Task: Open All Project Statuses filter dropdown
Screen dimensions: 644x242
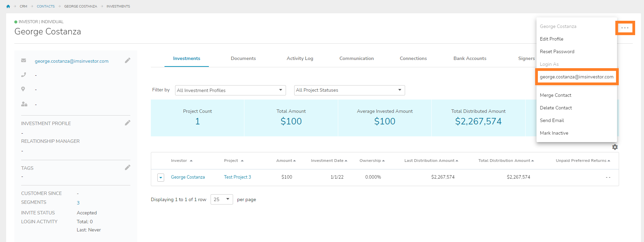Action: (x=349, y=90)
